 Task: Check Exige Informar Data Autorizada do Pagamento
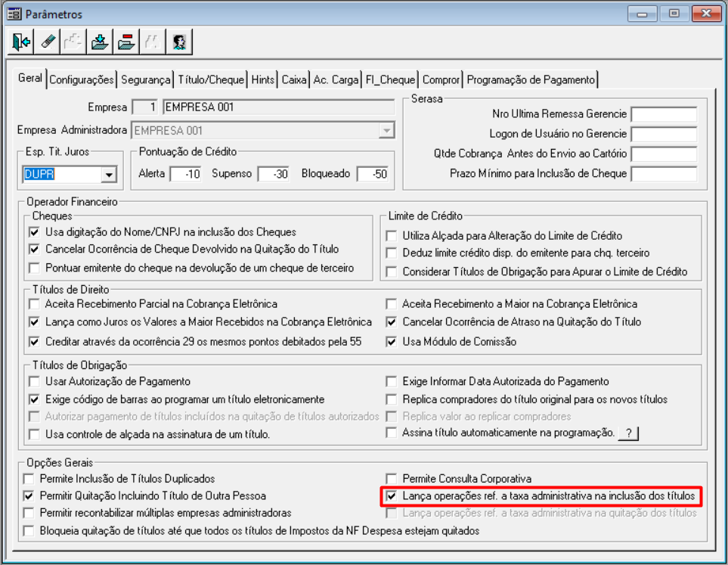tap(392, 382)
